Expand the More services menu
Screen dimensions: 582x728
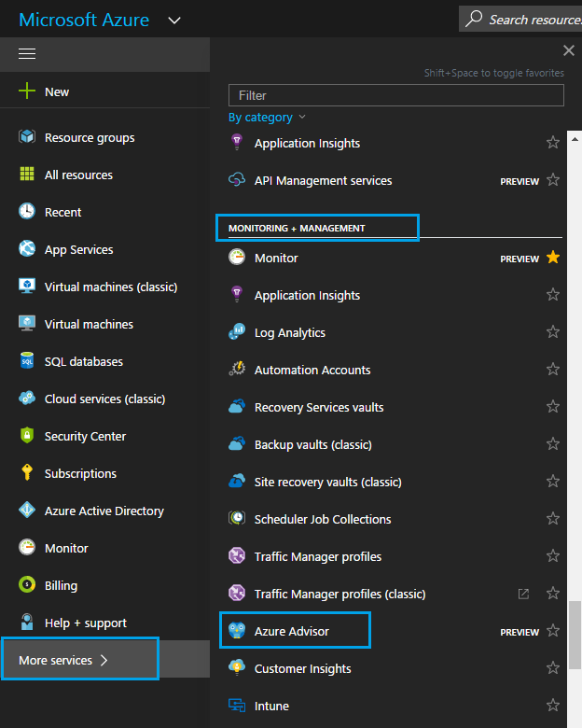click(x=79, y=660)
